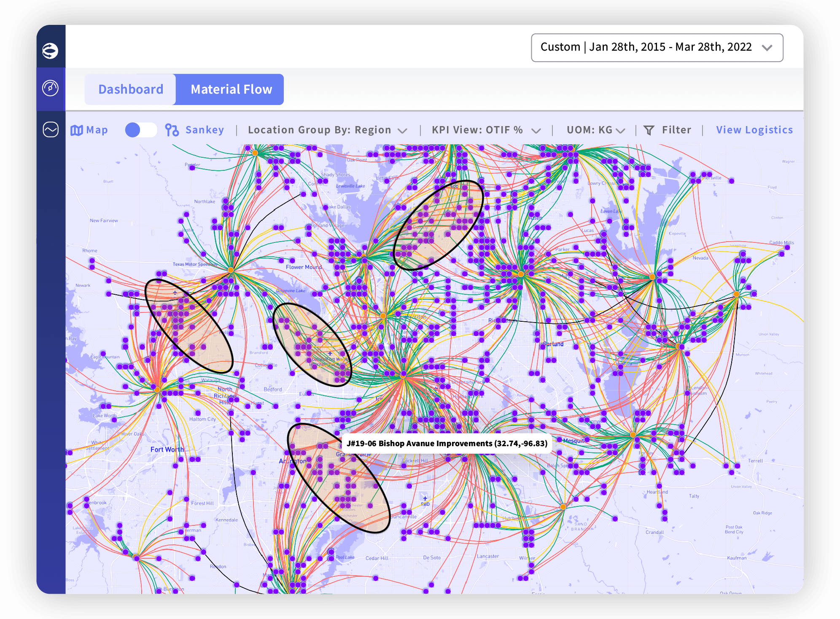Click the Haltom City map label

(x=202, y=419)
